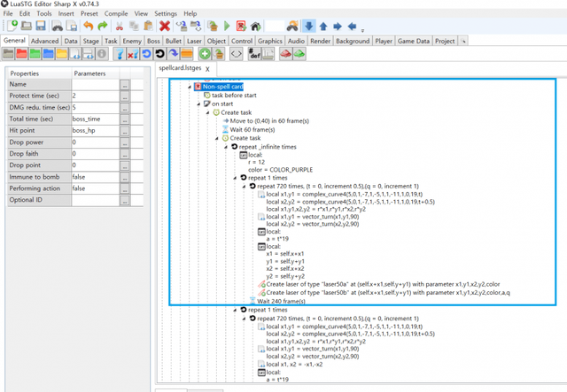This screenshot has width=567, height=392.
Task: Click the ellipsis button for Immune to bomb
Action: coord(125,176)
